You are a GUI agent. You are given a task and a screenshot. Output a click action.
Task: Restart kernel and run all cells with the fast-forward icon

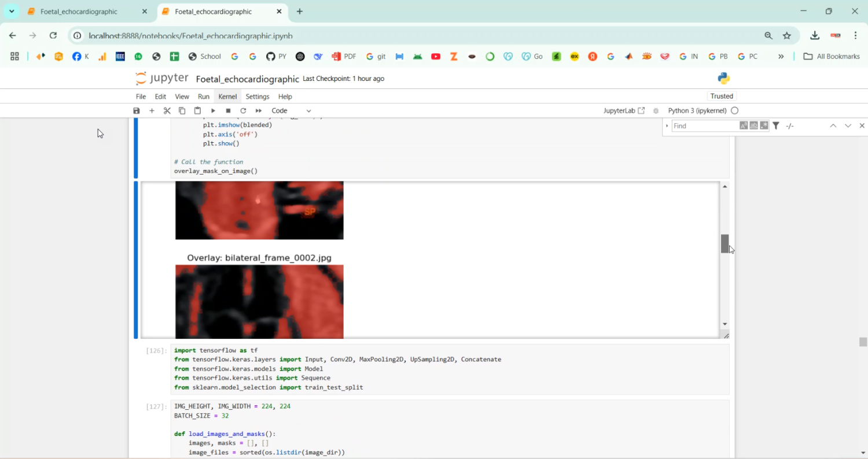click(x=259, y=110)
